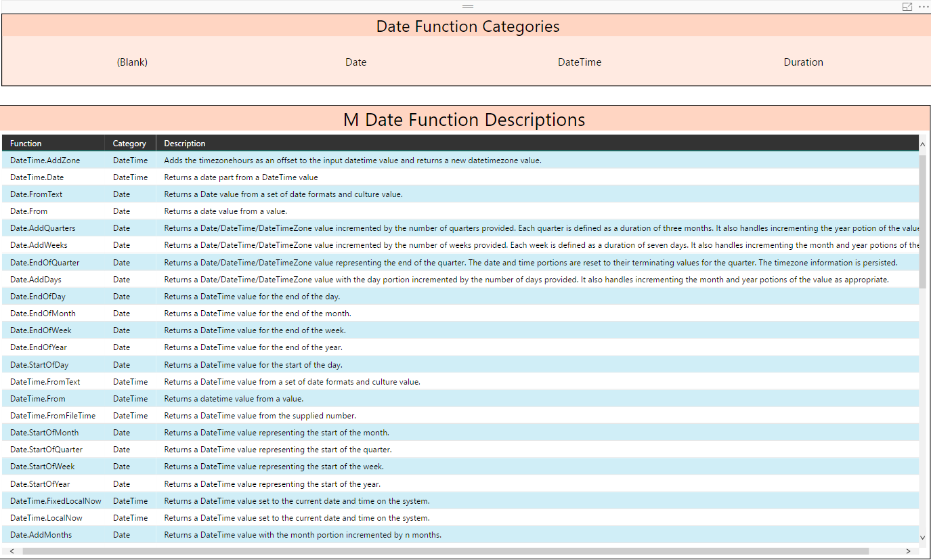Select the Date category in the slicer
This screenshot has width=931, height=560.
coord(355,62)
